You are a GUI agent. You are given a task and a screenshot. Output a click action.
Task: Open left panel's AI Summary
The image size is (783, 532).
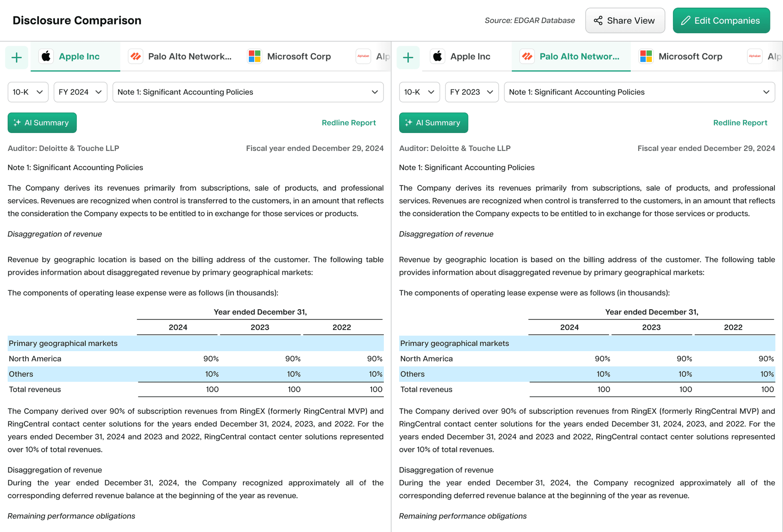[42, 123]
